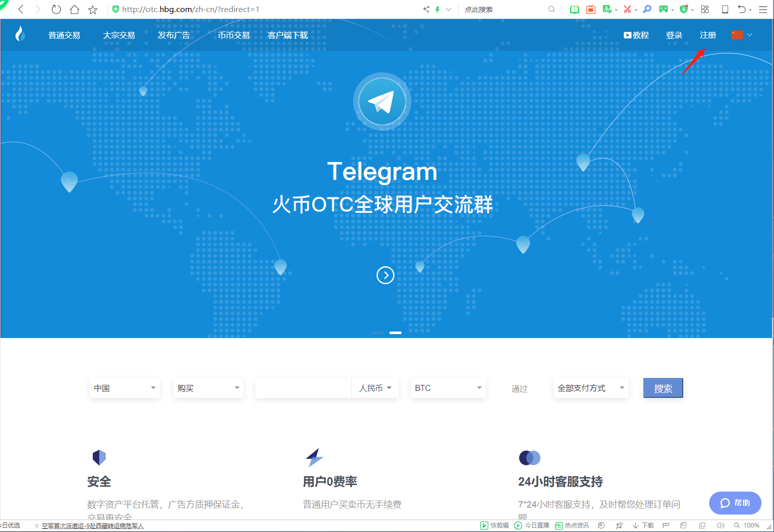Bookmark this page with the star icon

93,9
